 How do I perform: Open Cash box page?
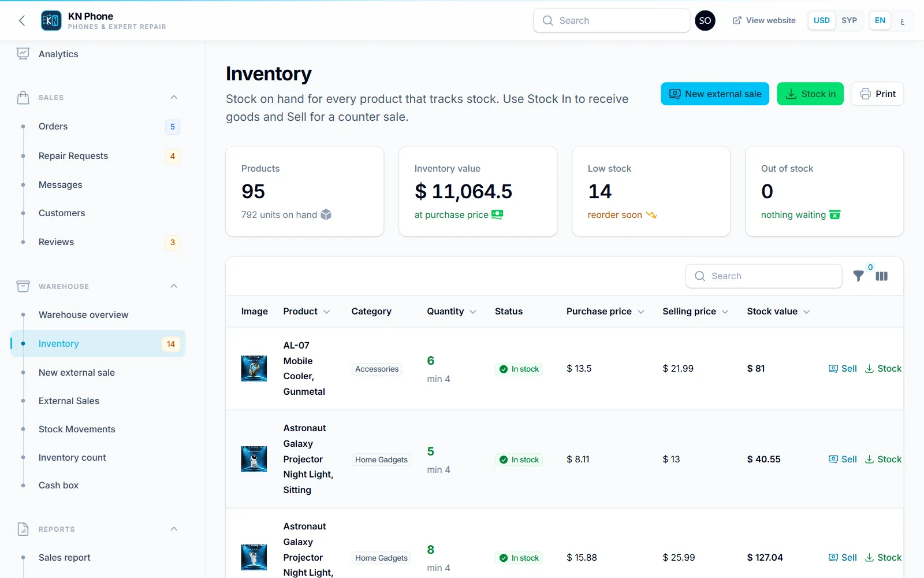click(98, 486)
